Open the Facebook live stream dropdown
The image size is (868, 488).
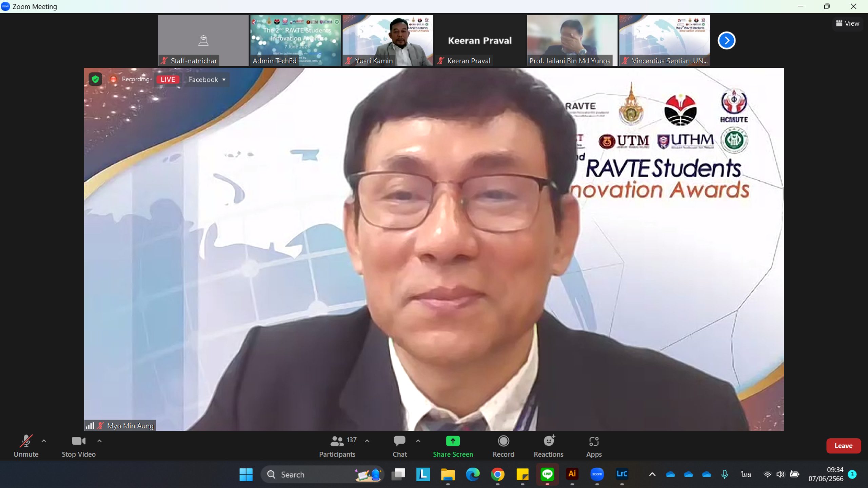pyautogui.click(x=207, y=80)
